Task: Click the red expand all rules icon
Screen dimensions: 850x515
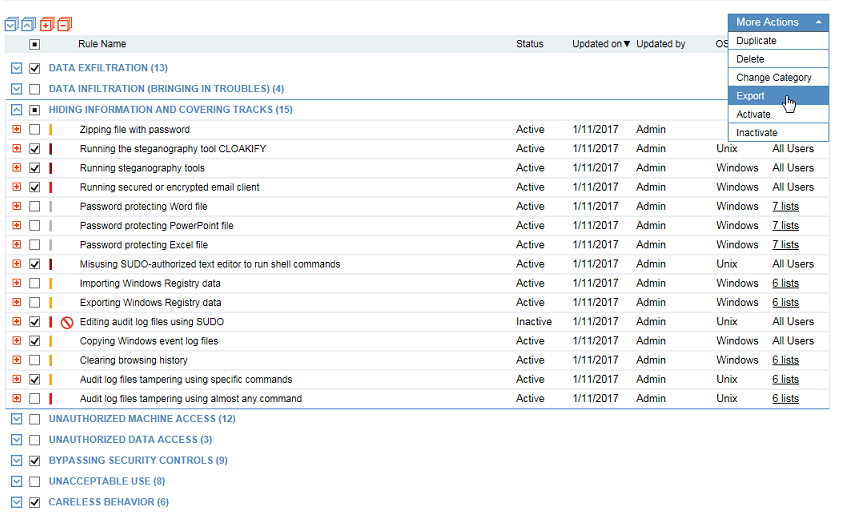Action: [47, 24]
